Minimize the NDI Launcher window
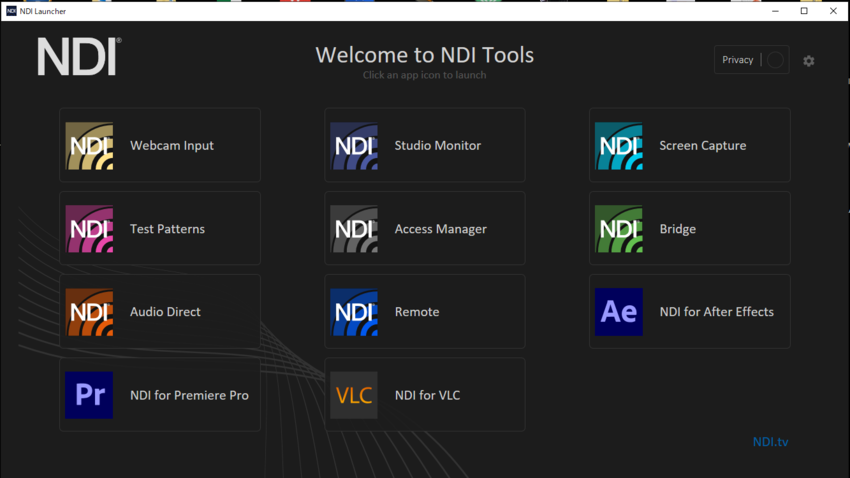Screen dimensions: 850x478 (x=775, y=11)
